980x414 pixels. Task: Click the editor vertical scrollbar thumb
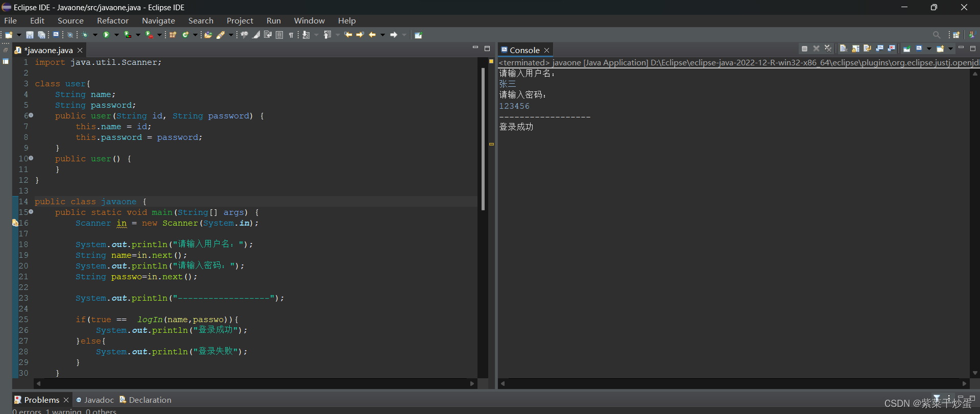[x=483, y=139]
